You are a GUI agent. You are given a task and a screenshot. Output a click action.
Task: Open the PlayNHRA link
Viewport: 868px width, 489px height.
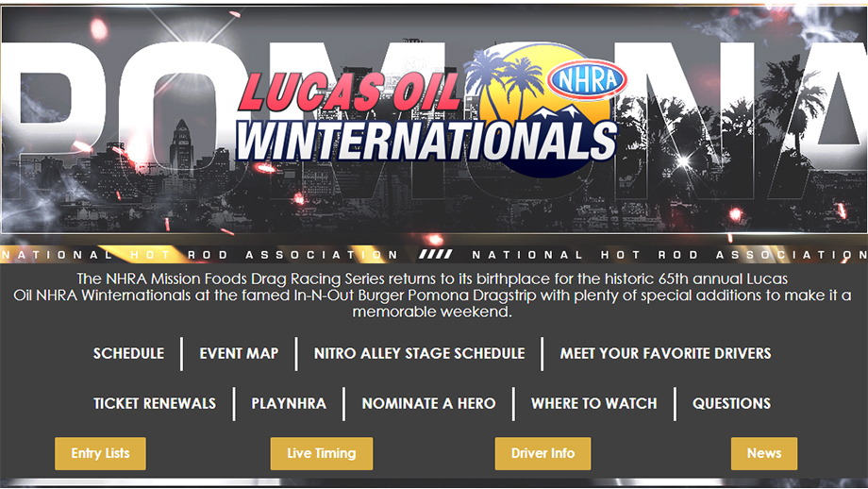click(x=289, y=403)
